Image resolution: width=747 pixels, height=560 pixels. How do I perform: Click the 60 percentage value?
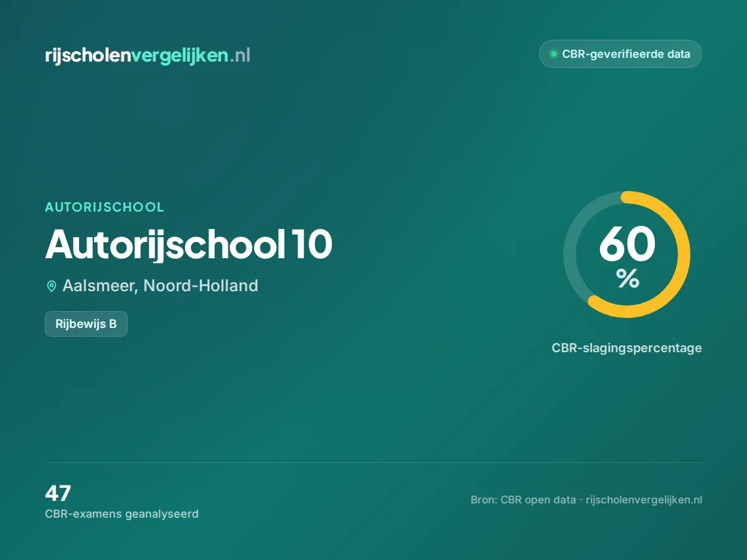tap(627, 244)
